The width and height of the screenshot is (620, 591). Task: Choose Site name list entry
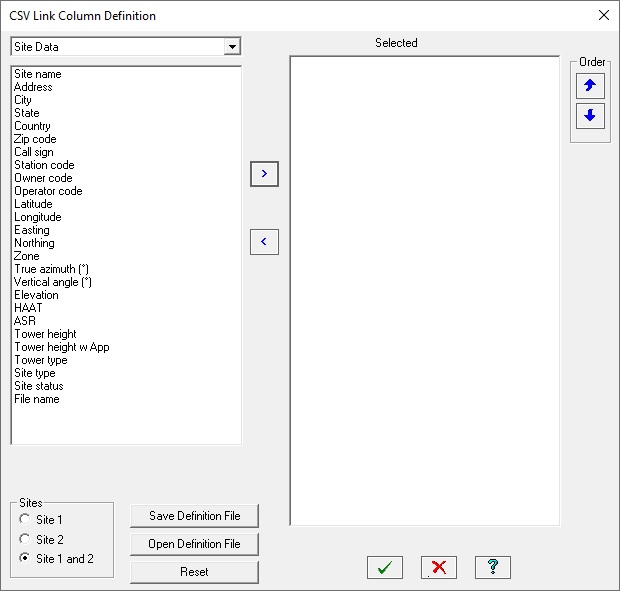tap(37, 74)
